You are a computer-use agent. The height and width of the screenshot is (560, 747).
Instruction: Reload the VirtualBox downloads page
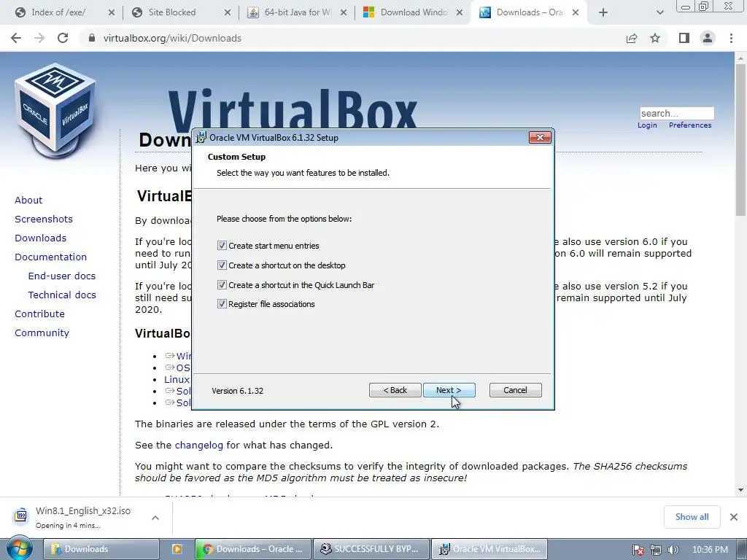[63, 38]
